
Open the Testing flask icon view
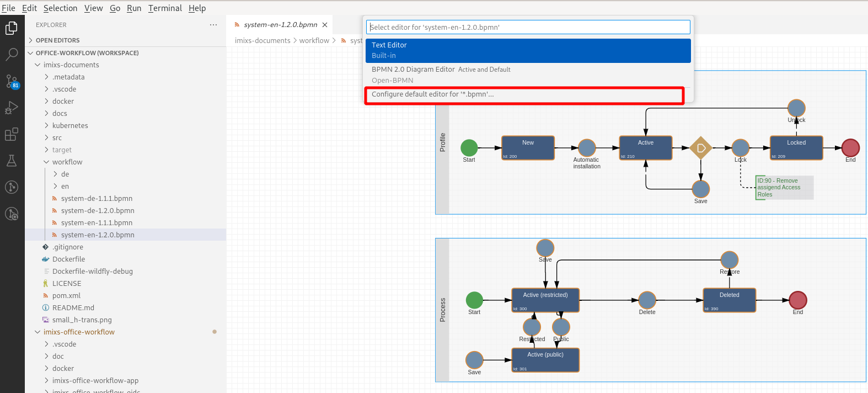tap(12, 161)
